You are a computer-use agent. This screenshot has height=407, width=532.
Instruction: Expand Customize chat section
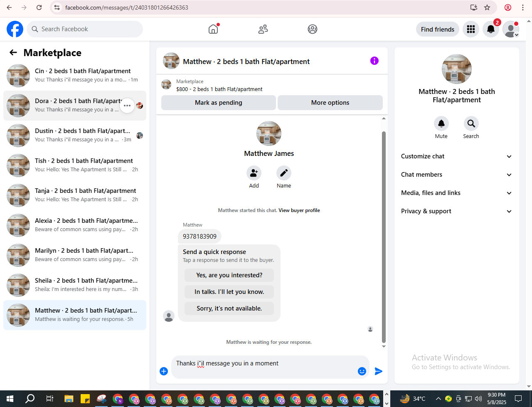tap(457, 156)
